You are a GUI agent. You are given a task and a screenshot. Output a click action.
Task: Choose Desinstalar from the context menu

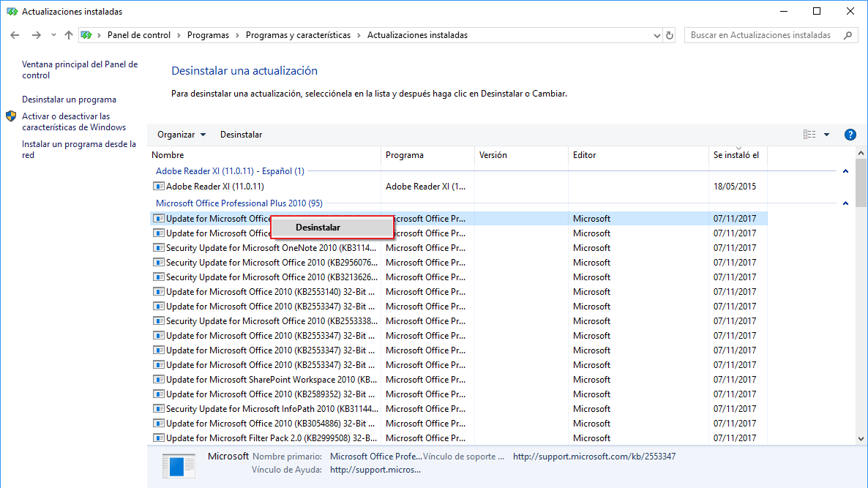click(332, 228)
